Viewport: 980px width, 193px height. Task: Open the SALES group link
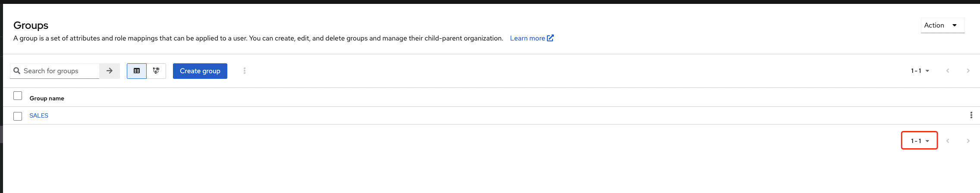coord(39,115)
